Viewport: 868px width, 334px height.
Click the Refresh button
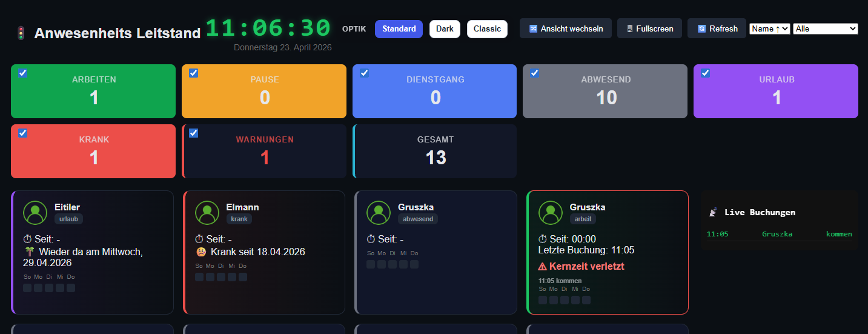(717, 28)
